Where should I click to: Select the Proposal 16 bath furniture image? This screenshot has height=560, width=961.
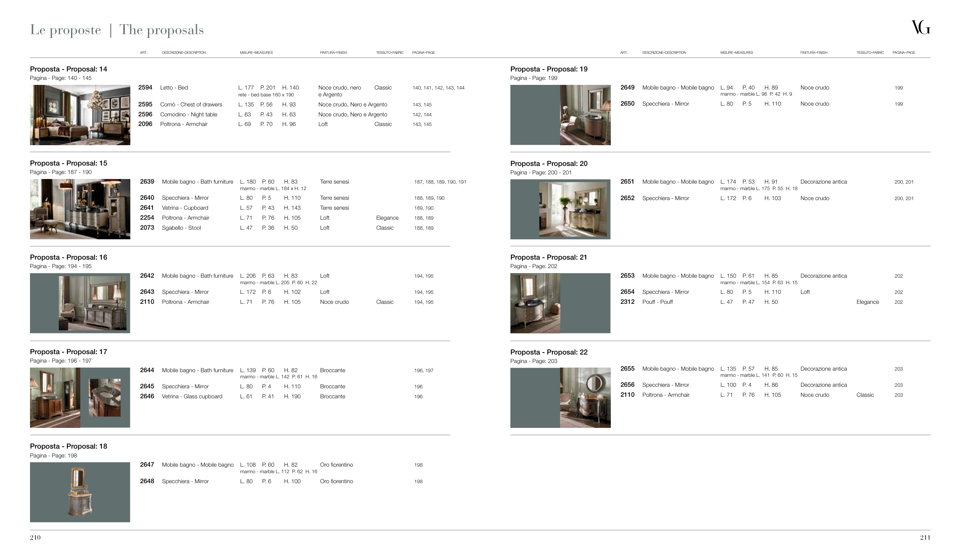coord(92,303)
